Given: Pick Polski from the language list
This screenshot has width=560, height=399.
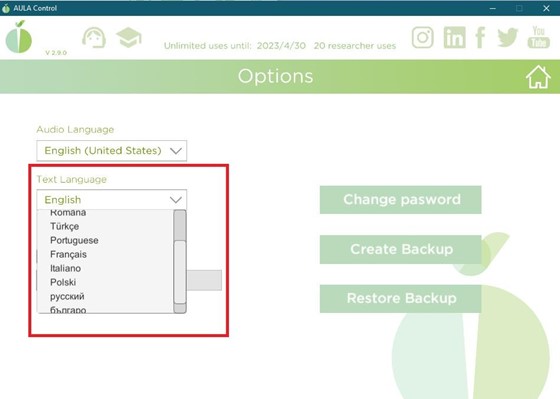Looking at the screenshot, I should tap(63, 282).
